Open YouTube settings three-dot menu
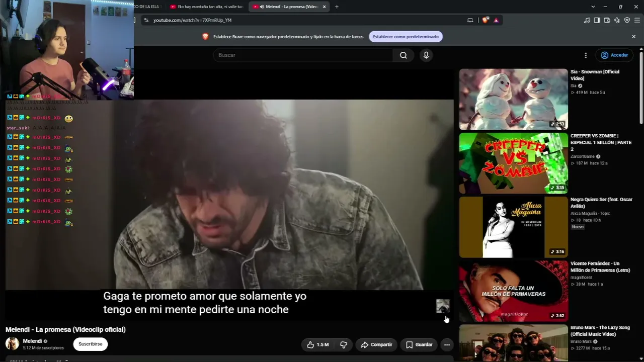Screen dimensions: 644x362 click(x=586, y=55)
